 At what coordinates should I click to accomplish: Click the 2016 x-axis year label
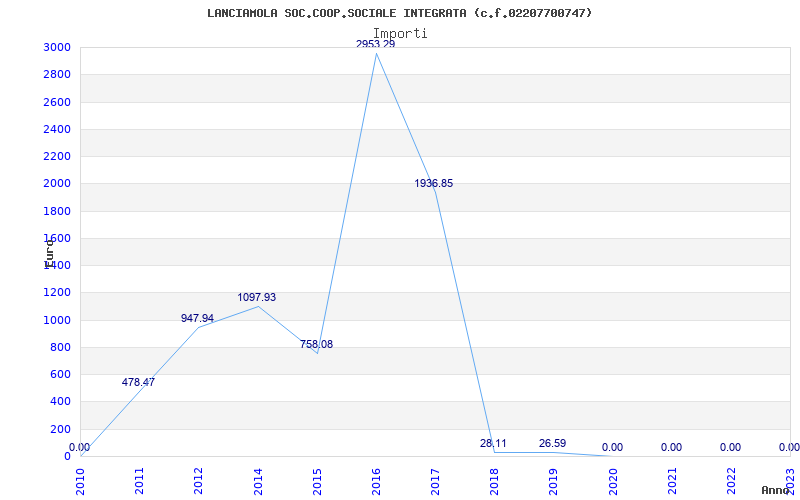pos(376,481)
